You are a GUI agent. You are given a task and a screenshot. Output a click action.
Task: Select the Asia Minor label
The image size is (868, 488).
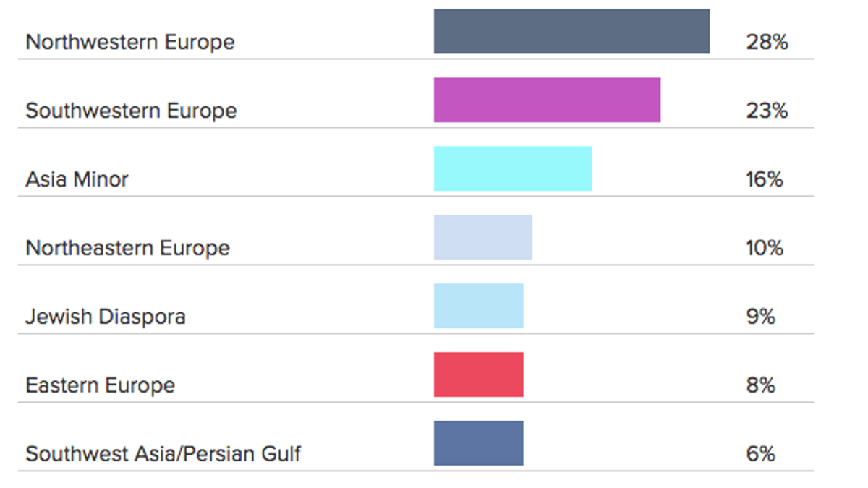[77, 179]
